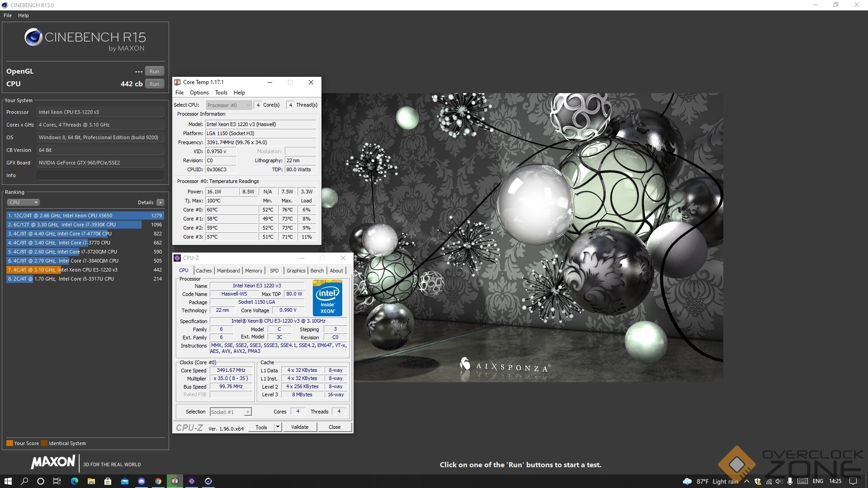Open Windows Security tray icon
This screenshot has width=868, height=488.
[x=758, y=481]
